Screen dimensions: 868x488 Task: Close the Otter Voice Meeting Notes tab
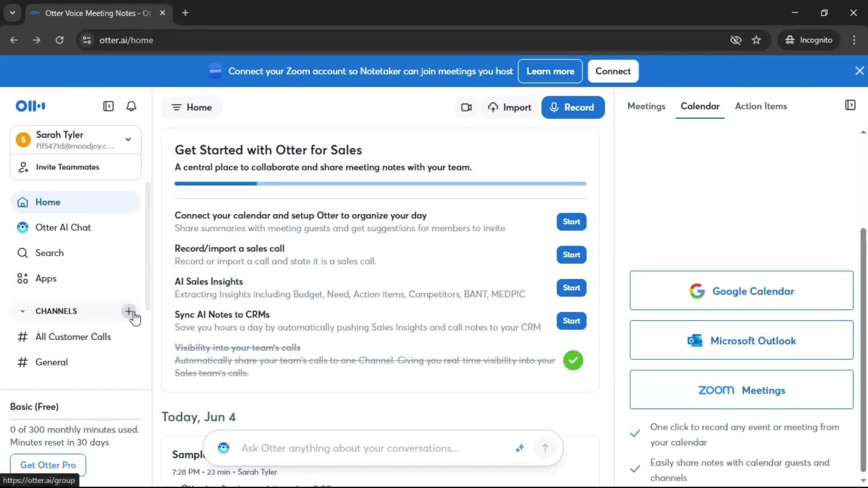[163, 13]
